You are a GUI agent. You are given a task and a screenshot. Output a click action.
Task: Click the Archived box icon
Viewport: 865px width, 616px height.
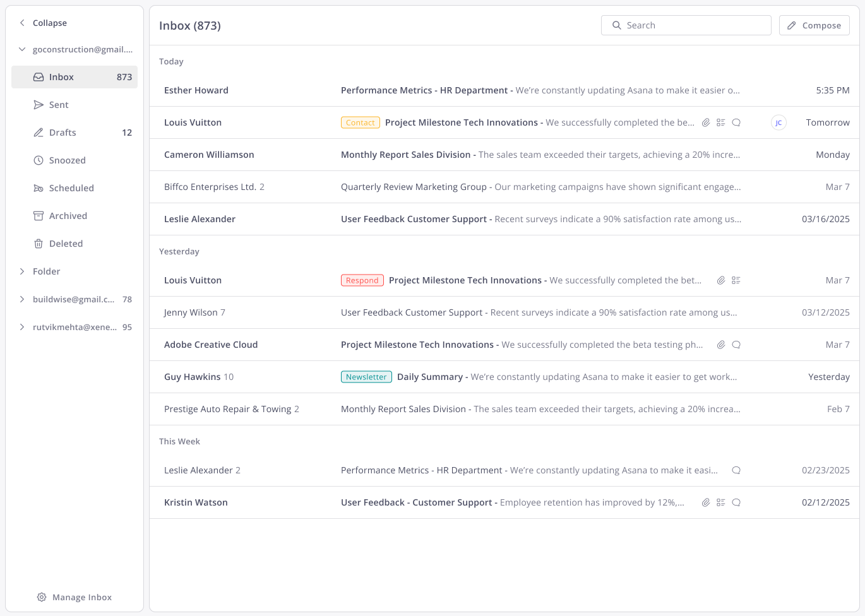tap(39, 216)
